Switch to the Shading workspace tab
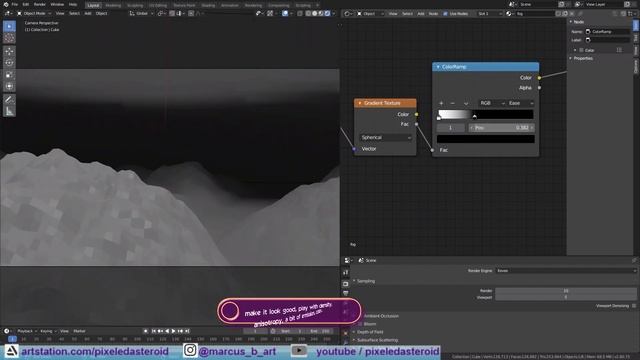This screenshot has width=640, height=360. coord(208,5)
